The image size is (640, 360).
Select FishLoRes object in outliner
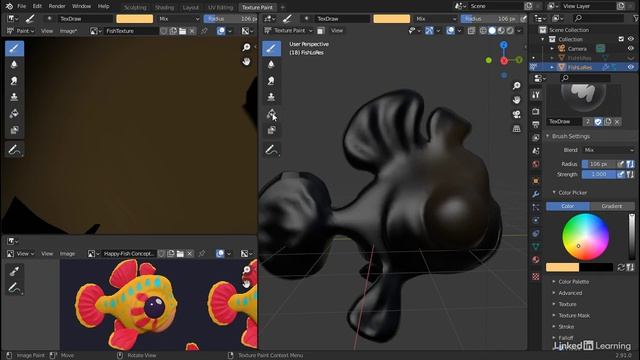pyautogui.click(x=580, y=67)
